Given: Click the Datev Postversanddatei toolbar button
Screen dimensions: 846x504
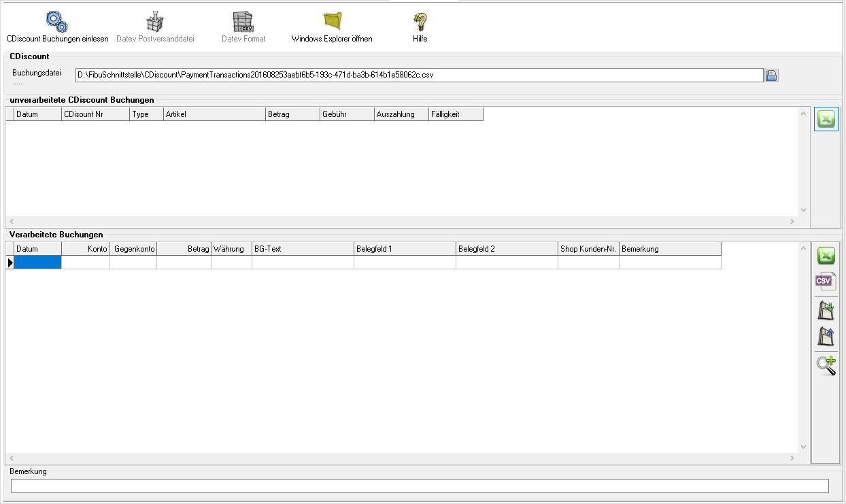Looking at the screenshot, I should click(155, 27).
